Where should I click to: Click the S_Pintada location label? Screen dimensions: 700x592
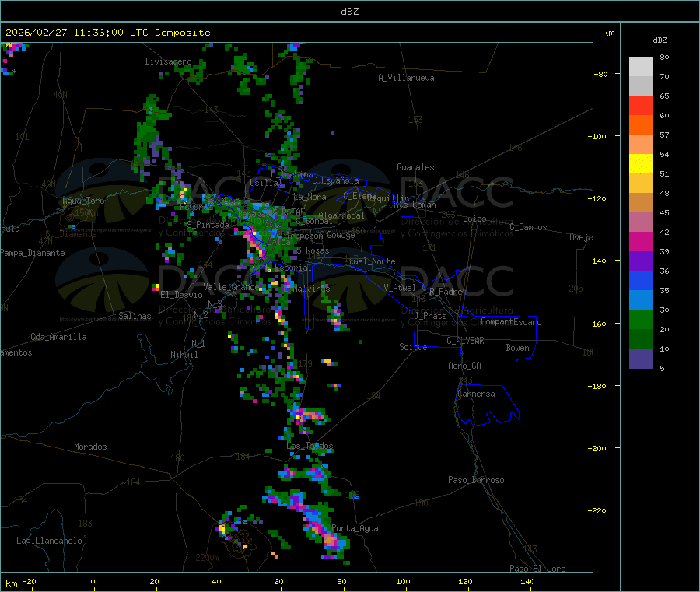208,225
